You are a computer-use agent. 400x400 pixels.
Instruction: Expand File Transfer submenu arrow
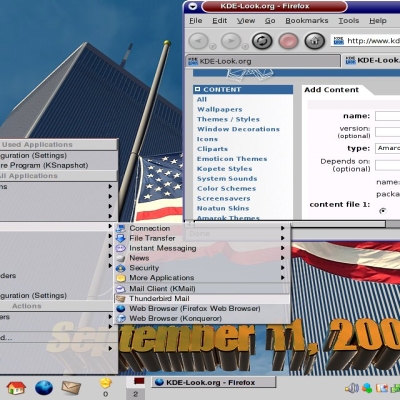283,238
